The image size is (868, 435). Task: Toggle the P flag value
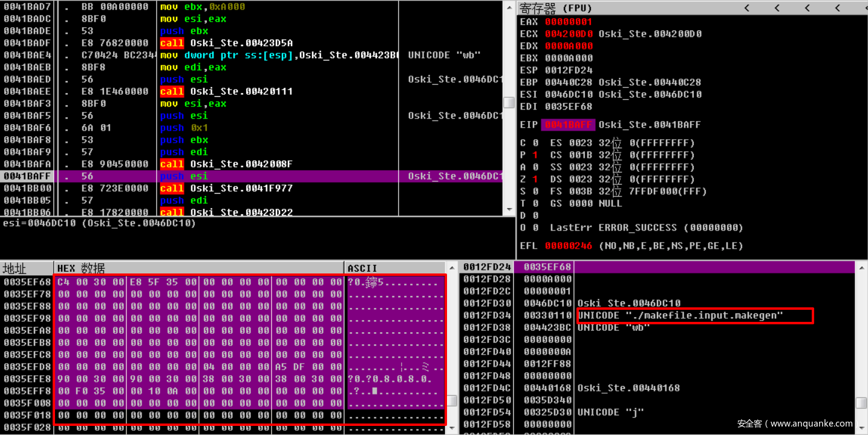click(535, 155)
